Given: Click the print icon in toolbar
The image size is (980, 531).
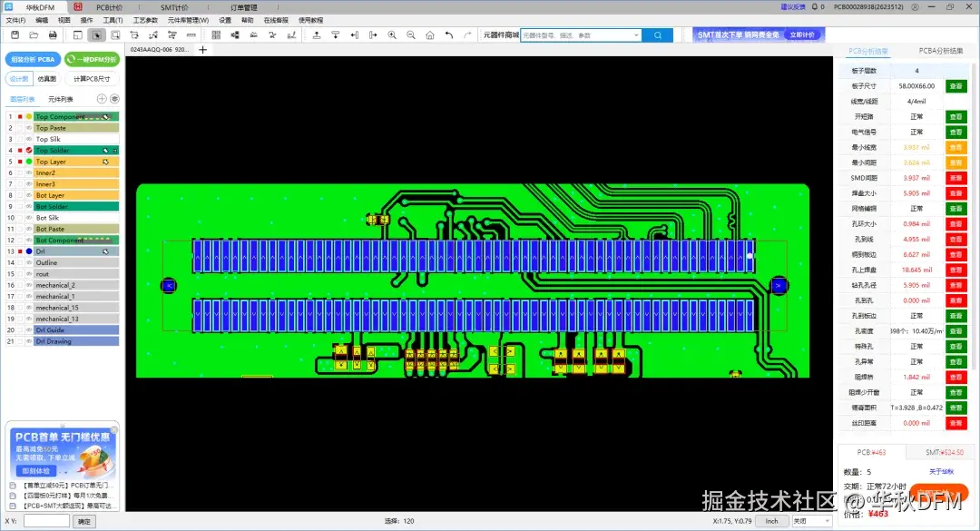Looking at the screenshot, I should (x=53, y=35).
